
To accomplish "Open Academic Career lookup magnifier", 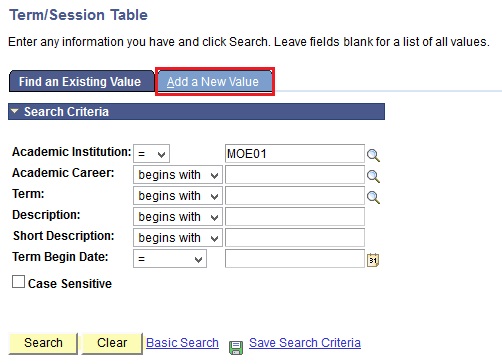I will tap(373, 176).
